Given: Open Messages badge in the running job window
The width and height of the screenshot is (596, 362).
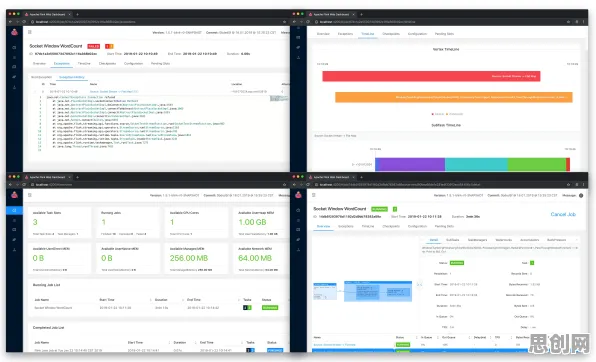Looking at the screenshot, I should click(x=581, y=195).
